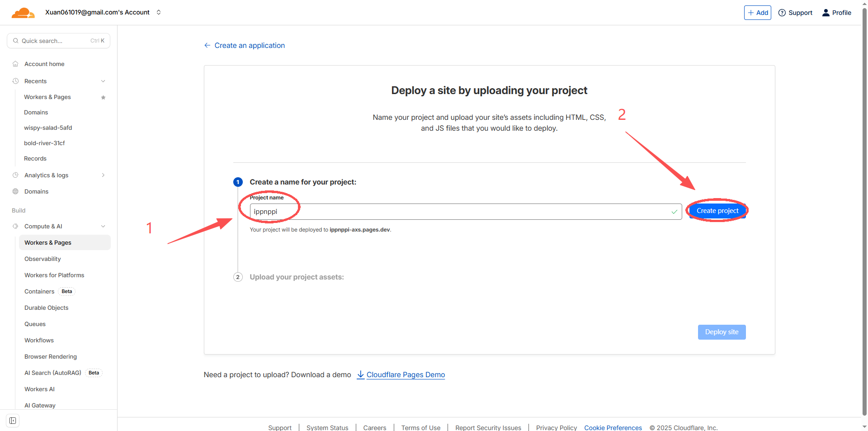Open footer Careers link

(x=375, y=427)
